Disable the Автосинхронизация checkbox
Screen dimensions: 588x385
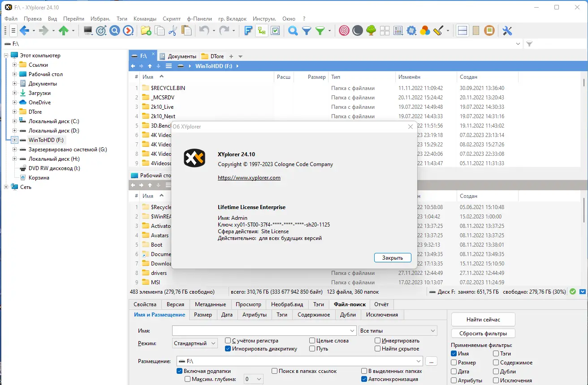tap(363, 379)
